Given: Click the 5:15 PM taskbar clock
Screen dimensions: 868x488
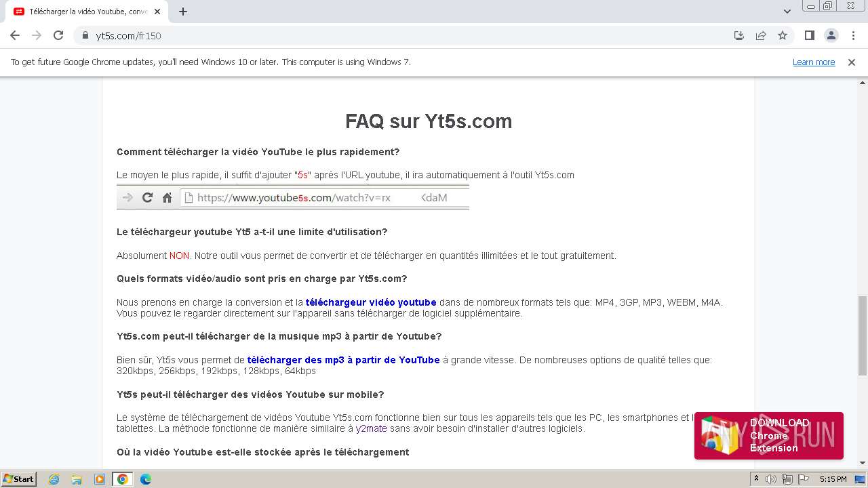Looking at the screenshot, I should (833, 479).
